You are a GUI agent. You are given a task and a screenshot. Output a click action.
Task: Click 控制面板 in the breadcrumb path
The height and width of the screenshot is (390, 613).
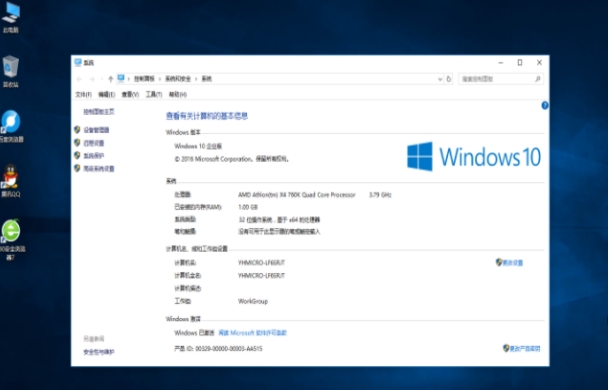144,79
